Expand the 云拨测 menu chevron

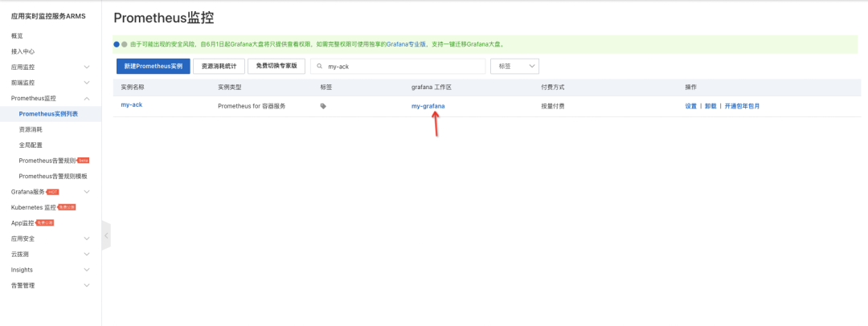(86, 254)
